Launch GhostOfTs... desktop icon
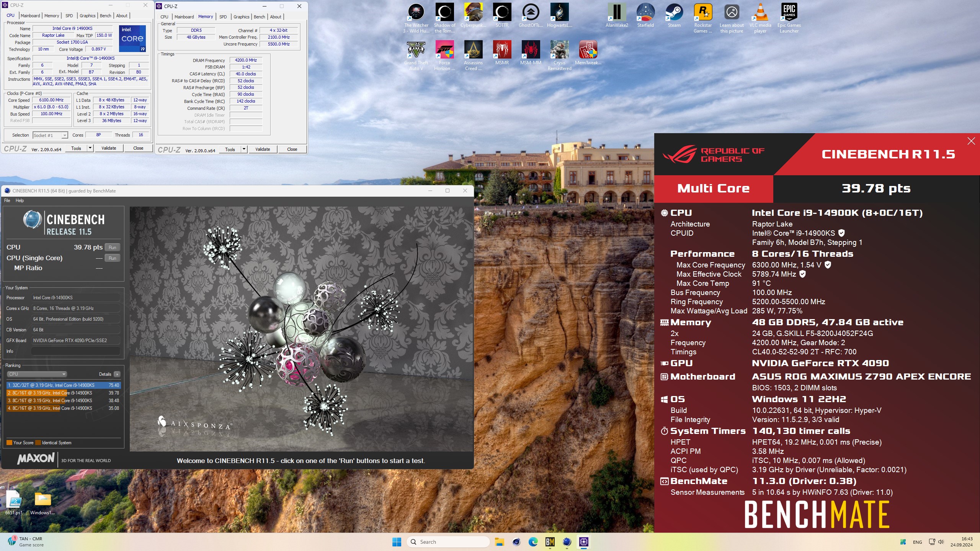The height and width of the screenshot is (551, 980). (531, 15)
